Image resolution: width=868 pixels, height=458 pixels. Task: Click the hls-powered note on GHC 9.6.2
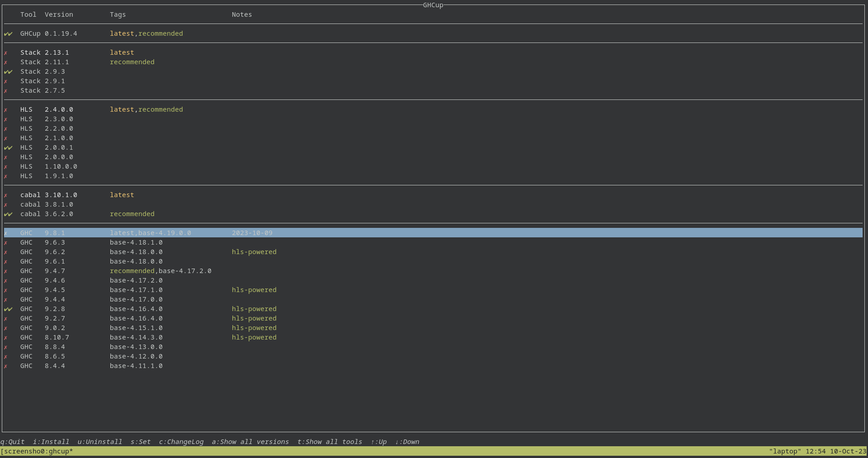[254, 252]
